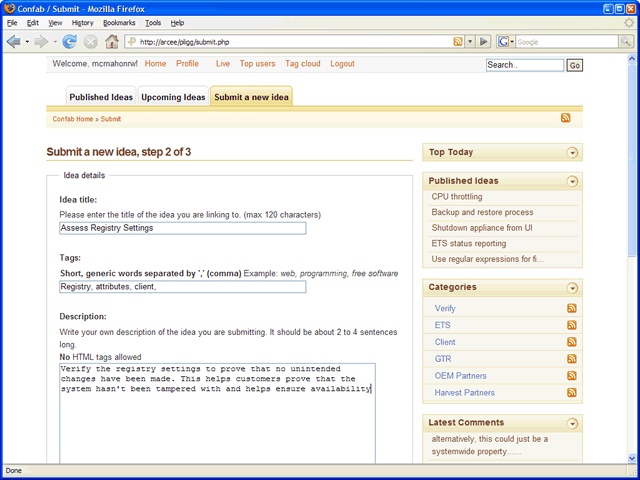Viewport: 640px width, 480px height.
Task: Open the RSS feed for GTR category
Action: (x=572, y=359)
